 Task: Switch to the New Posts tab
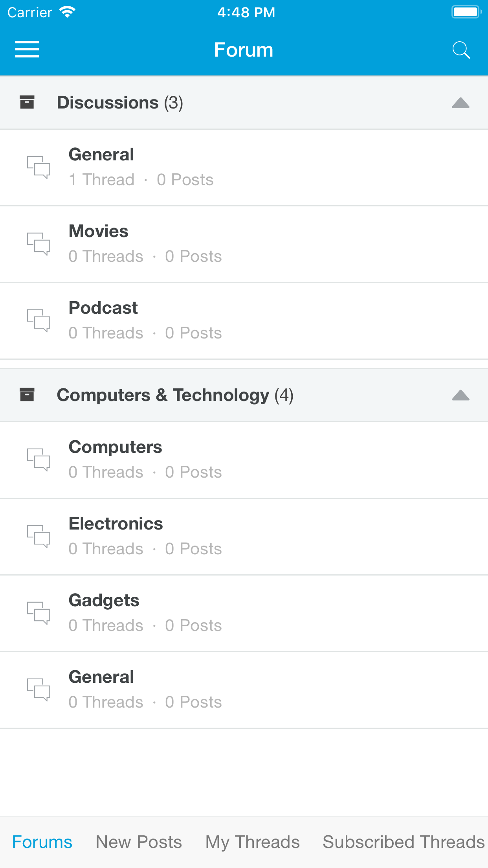click(139, 842)
